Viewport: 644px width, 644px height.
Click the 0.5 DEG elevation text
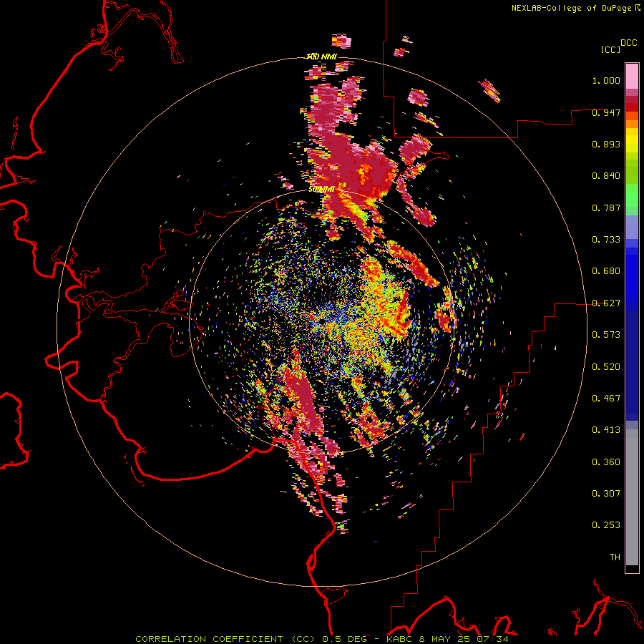[345, 639]
